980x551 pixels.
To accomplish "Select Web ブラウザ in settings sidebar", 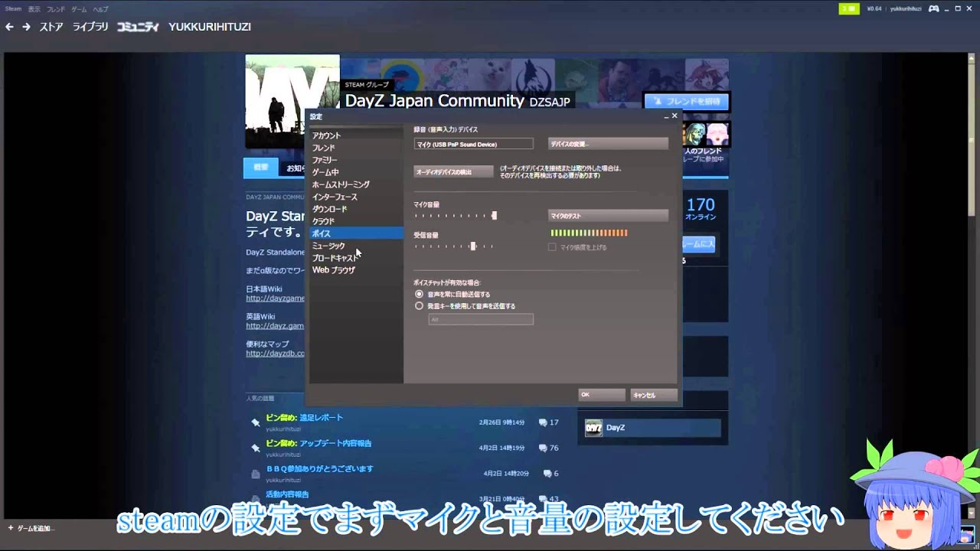I will coord(356,270).
